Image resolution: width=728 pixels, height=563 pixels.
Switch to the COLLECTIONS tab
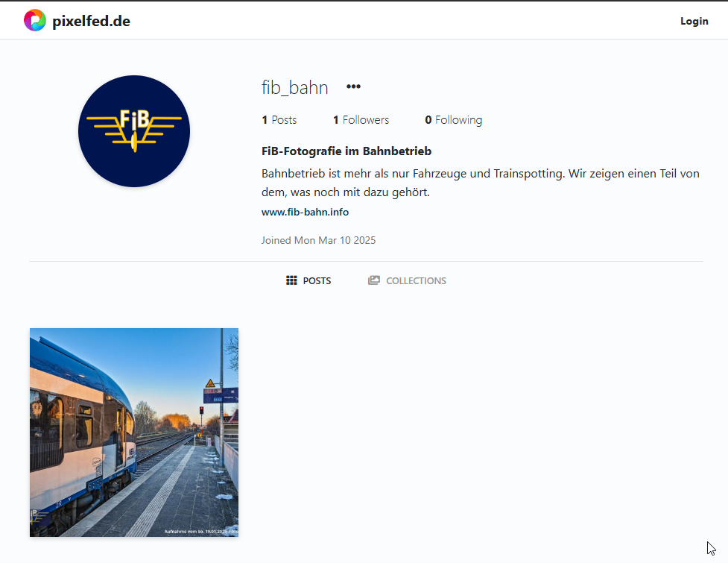click(407, 280)
